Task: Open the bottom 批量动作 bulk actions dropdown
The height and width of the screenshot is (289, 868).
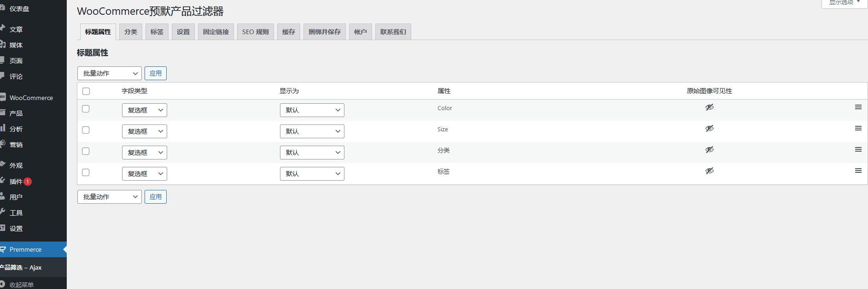Action: [x=110, y=197]
